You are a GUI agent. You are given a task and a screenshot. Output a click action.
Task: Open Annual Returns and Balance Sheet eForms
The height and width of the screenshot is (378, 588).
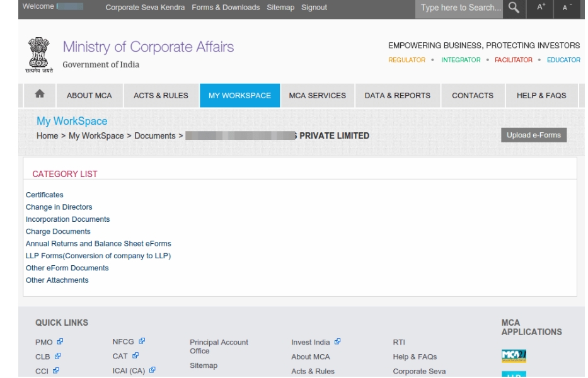[98, 243]
